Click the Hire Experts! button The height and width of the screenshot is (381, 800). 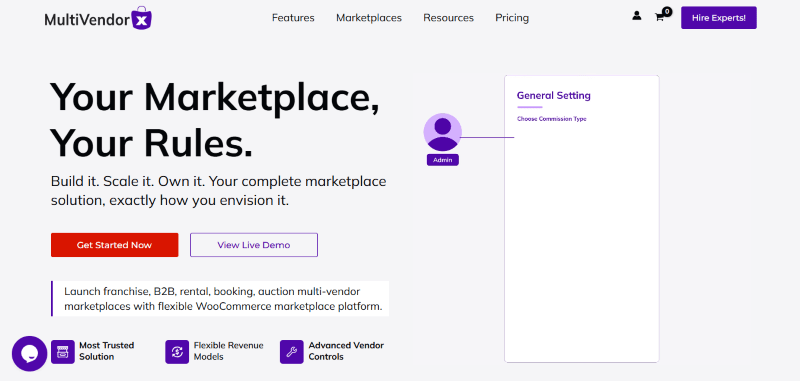tap(718, 18)
